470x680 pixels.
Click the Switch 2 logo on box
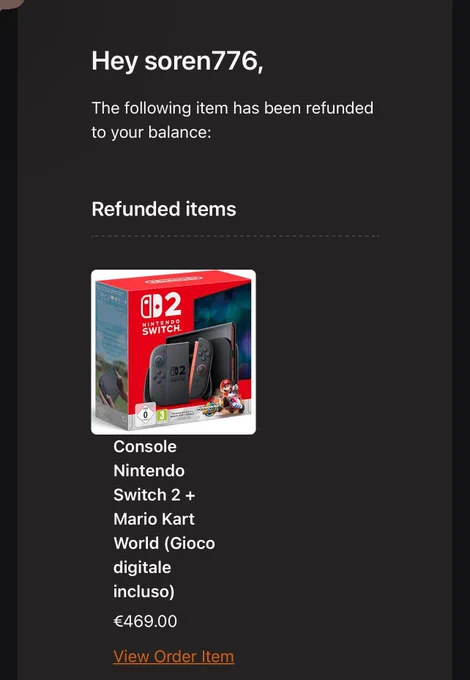(161, 307)
